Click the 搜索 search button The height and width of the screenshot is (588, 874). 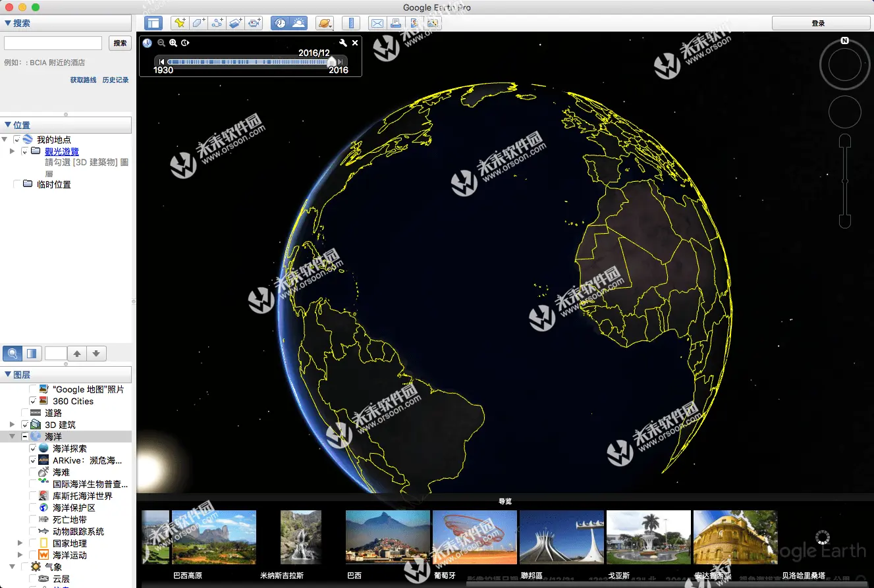[120, 43]
